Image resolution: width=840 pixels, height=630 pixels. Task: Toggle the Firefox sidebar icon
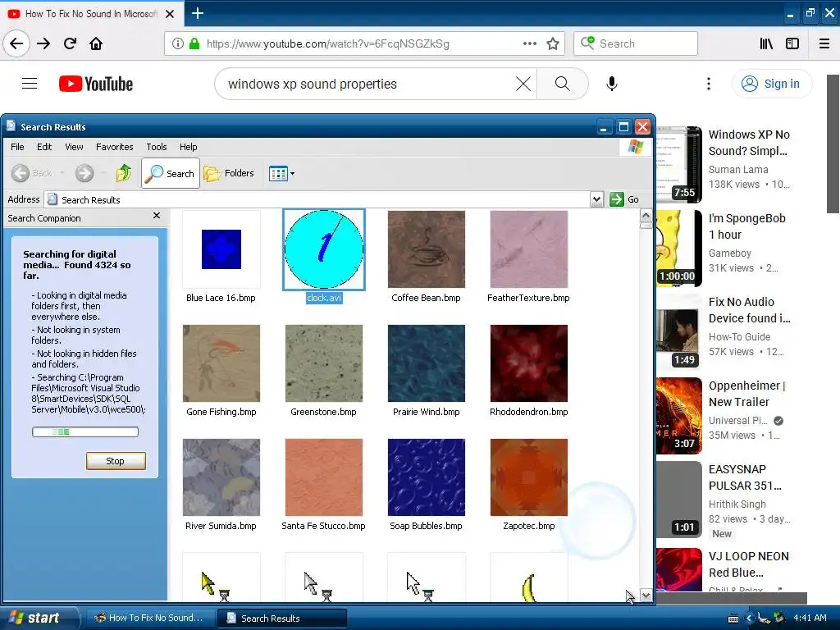(x=792, y=43)
